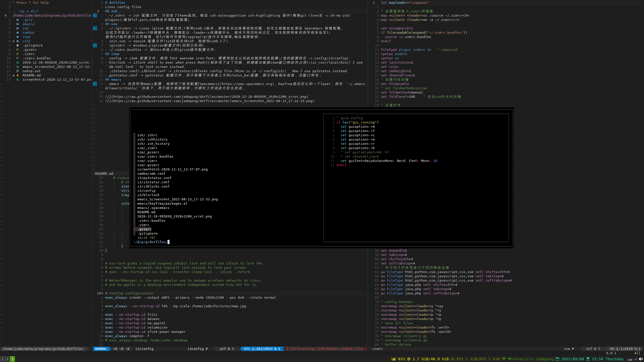Toggle the muted speaker tray icon
This screenshot has width=644, height=362.
(x=640, y=359)
